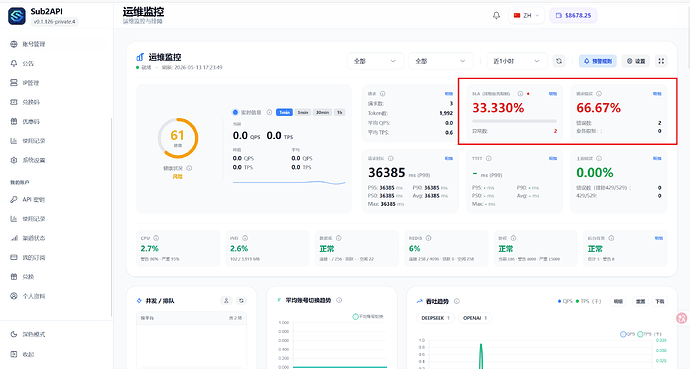Select the 5min realtime interval
690x369 pixels.
(302, 113)
